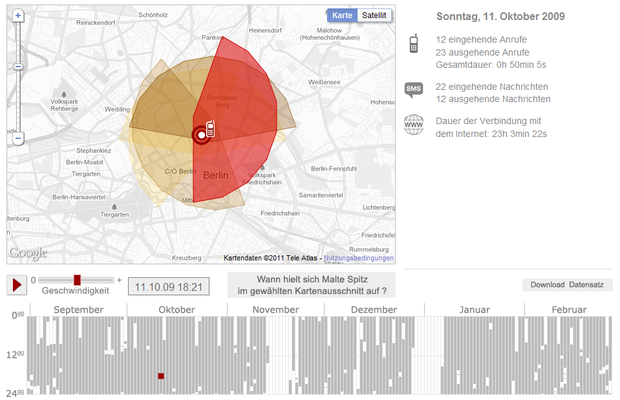Image resolution: width=620 pixels, height=400 pixels.
Task: Open the Nutzungsbedingungen link
Action: (359, 258)
